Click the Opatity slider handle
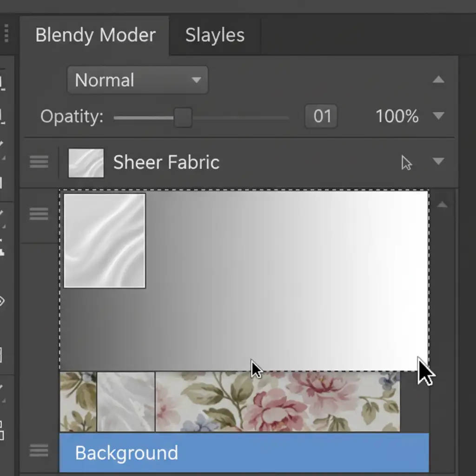Image resolution: width=476 pixels, height=476 pixels. (x=183, y=117)
